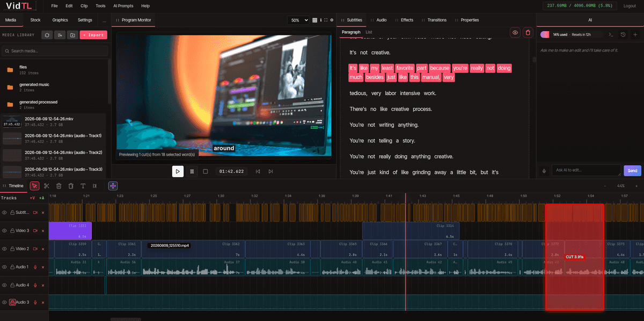Click the Search media input field
Screen dimensions: 644x321
[x=54, y=51]
